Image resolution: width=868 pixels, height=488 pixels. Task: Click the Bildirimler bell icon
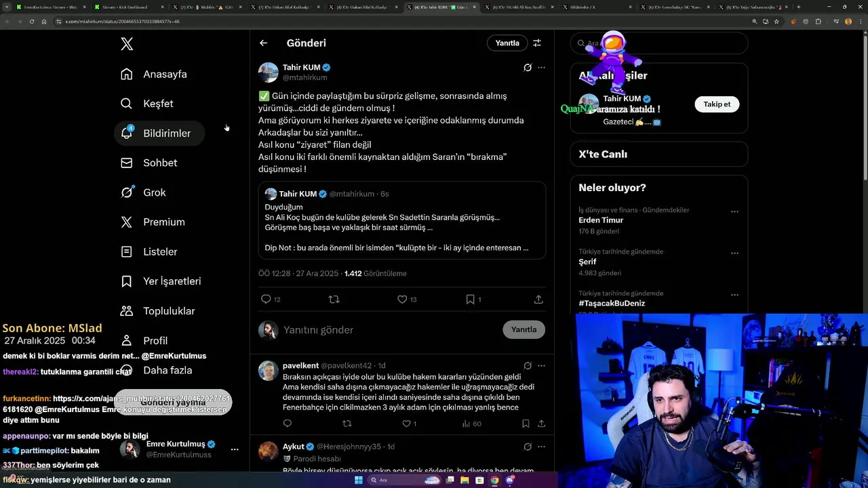tap(127, 134)
